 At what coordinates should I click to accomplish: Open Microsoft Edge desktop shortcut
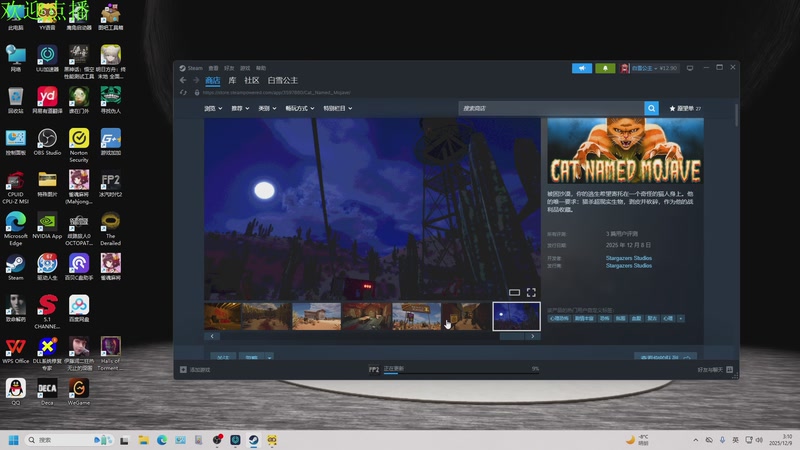(x=15, y=229)
